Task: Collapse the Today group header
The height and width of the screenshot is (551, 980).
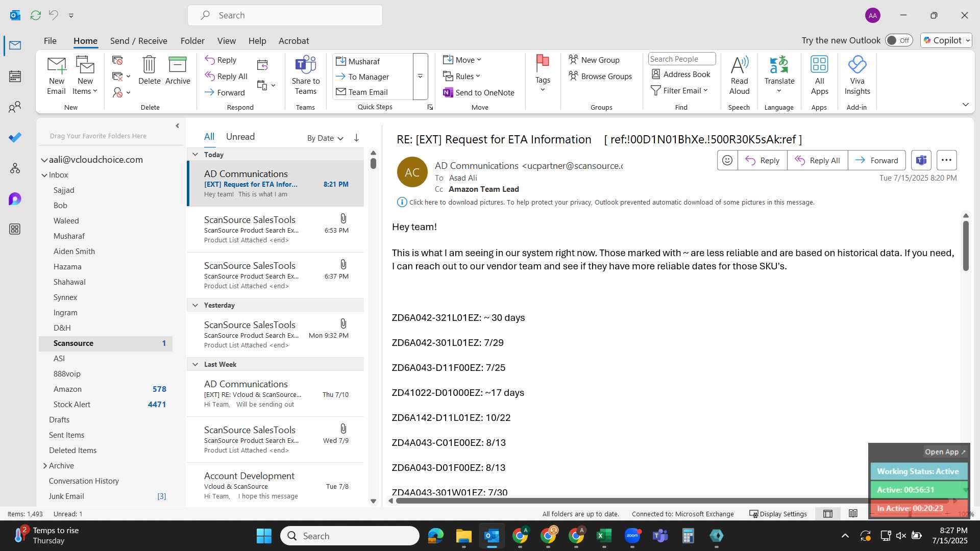Action: pyautogui.click(x=195, y=155)
